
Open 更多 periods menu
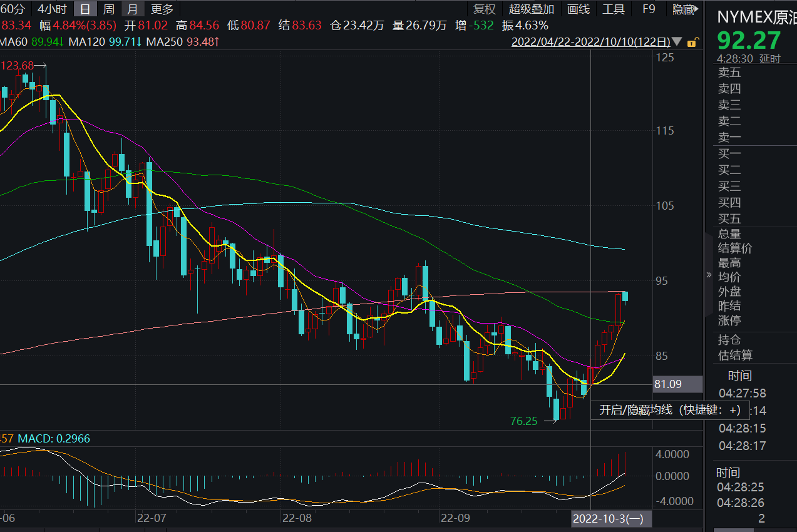(x=162, y=9)
